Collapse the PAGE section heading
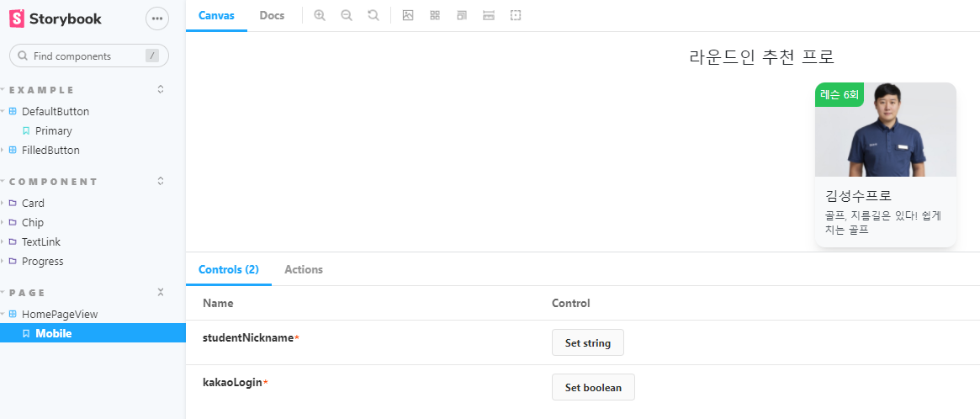Screen dimensions: 980x419 tap(27, 292)
